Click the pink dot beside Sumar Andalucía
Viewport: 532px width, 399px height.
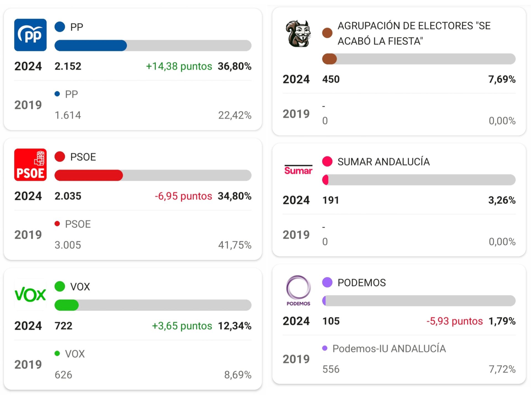(327, 161)
